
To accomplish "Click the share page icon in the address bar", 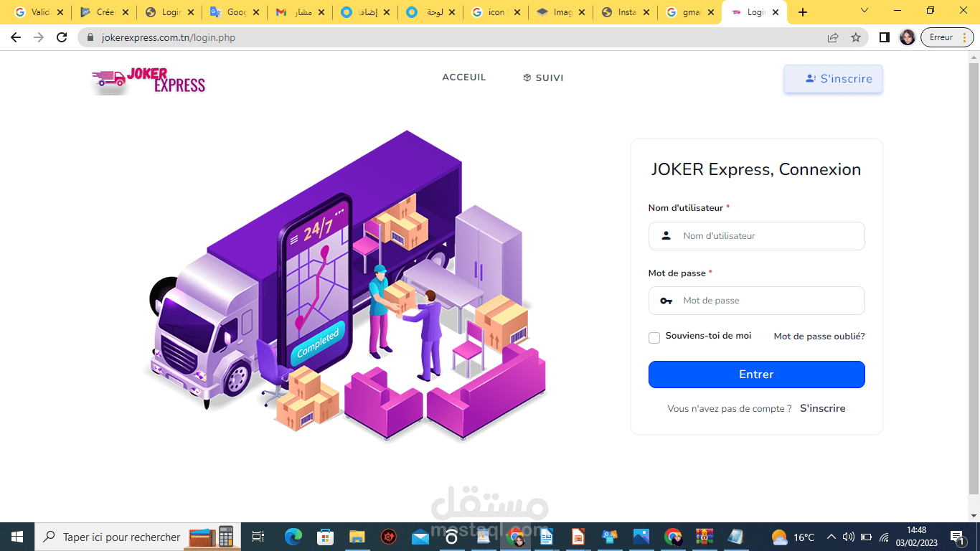I will pos(833,37).
